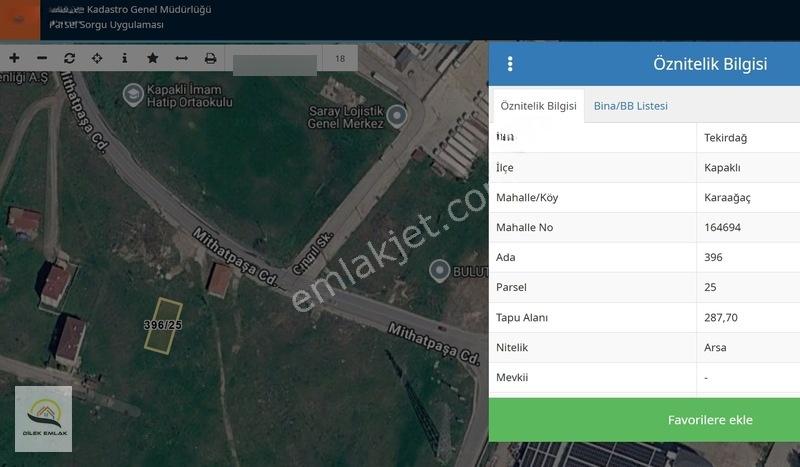The image size is (800, 467).
Task: Click the Mevkii row label
Action: (x=512, y=378)
